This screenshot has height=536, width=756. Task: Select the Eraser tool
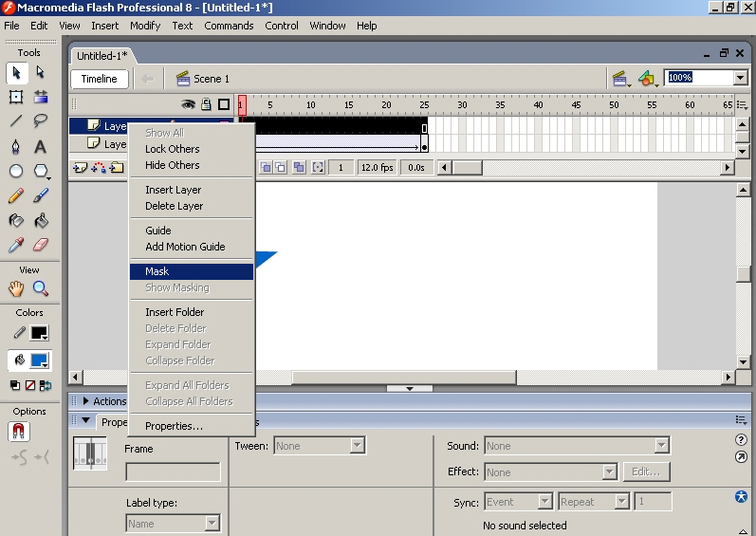tap(41, 245)
